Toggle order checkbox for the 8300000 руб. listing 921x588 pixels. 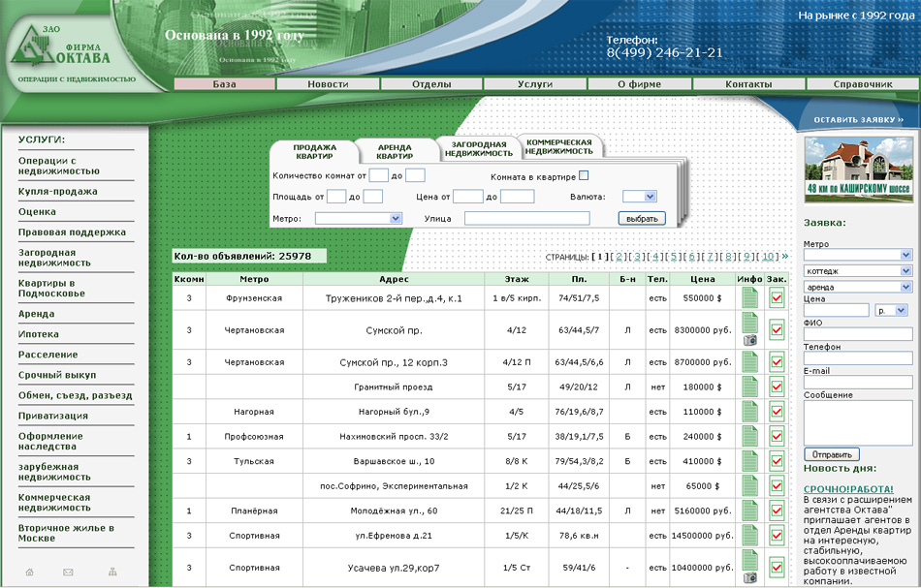pyautogui.click(x=777, y=329)
